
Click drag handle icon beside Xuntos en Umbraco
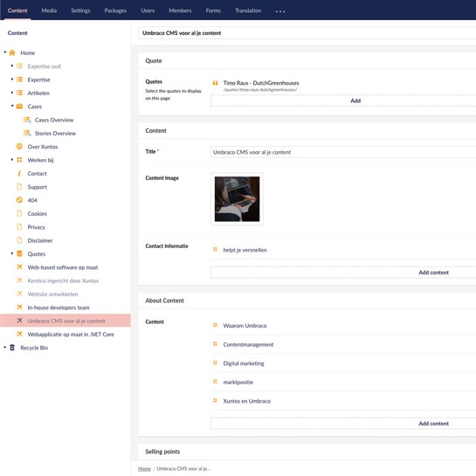[215, 401]
